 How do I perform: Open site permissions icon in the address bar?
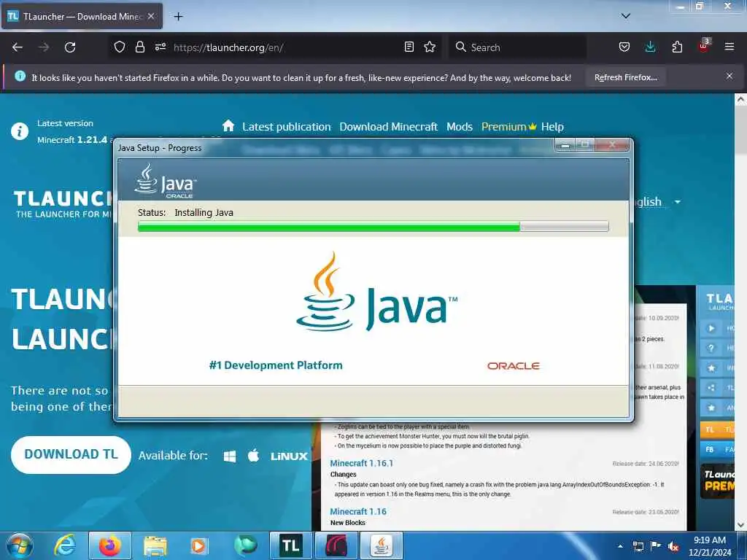[160, 47]
